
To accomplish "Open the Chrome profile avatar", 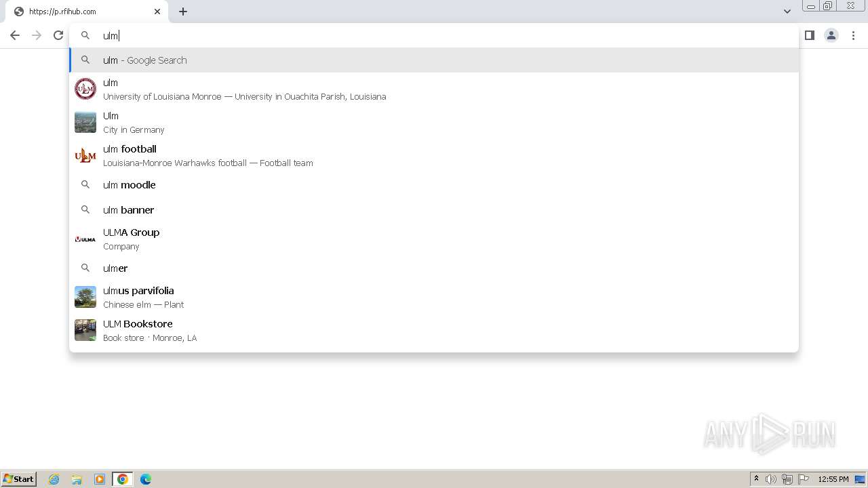I will [x=831, y=35].
